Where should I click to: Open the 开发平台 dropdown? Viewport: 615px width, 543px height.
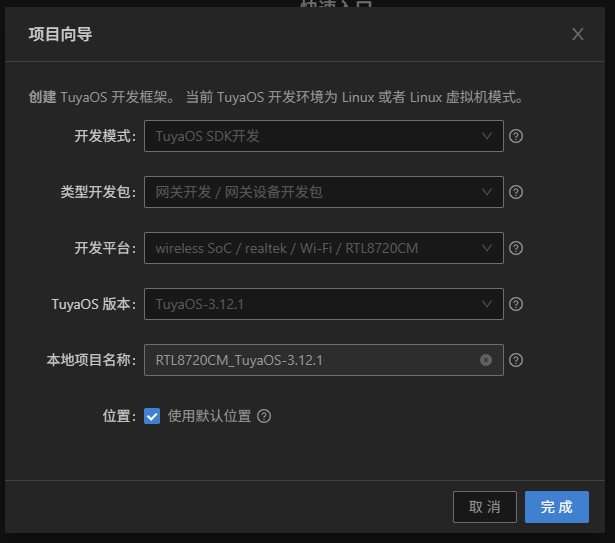coord(324,248)
